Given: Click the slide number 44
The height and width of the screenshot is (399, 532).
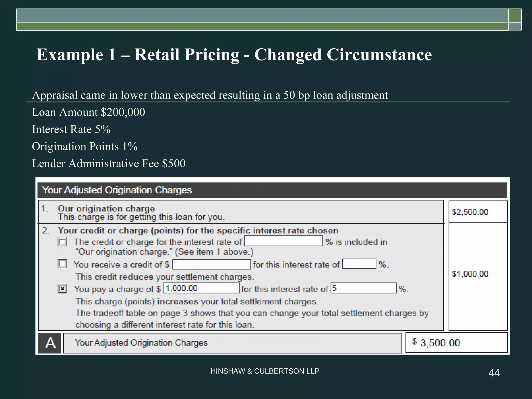Looking at the screenshot, I should pyautogui.click(x=494, y=373).
